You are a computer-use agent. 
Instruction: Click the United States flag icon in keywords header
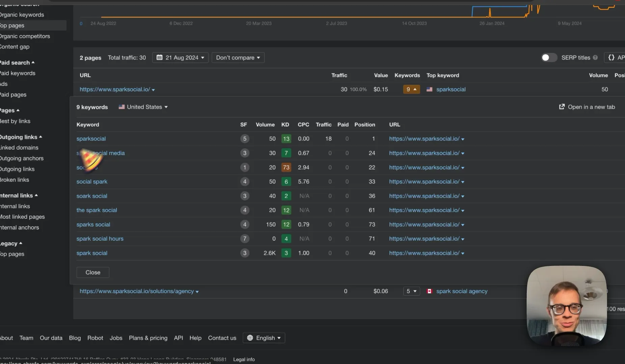tap(121, 107)
